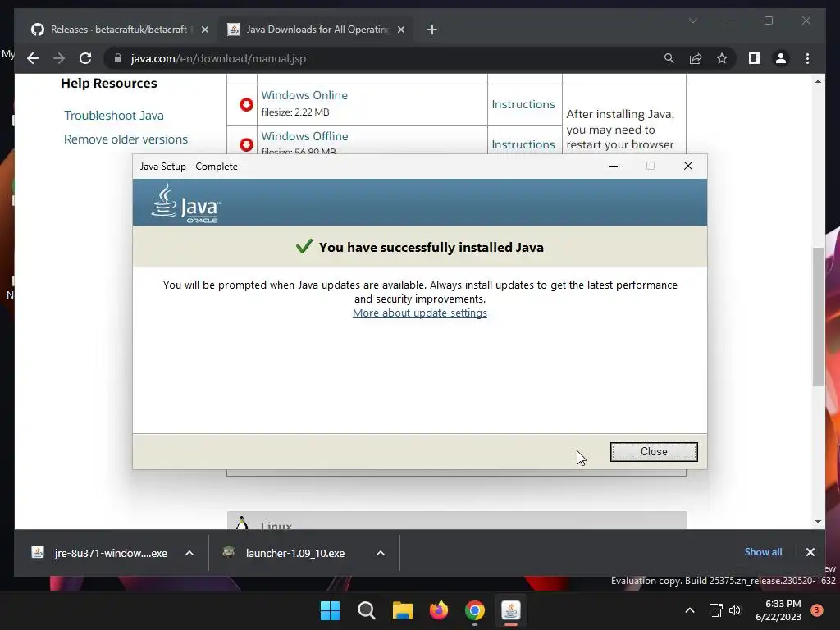Click red download icon for Windows Offline

246,144
